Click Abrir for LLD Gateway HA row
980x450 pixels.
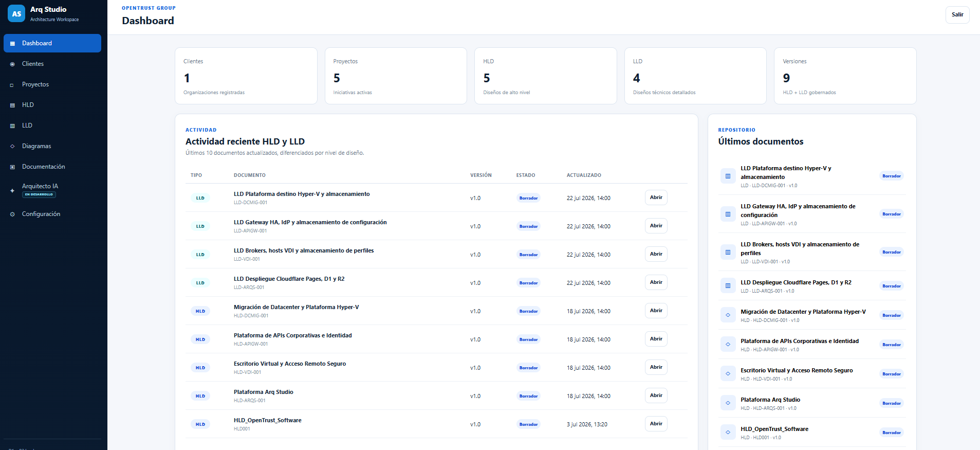tap(656, 226)
